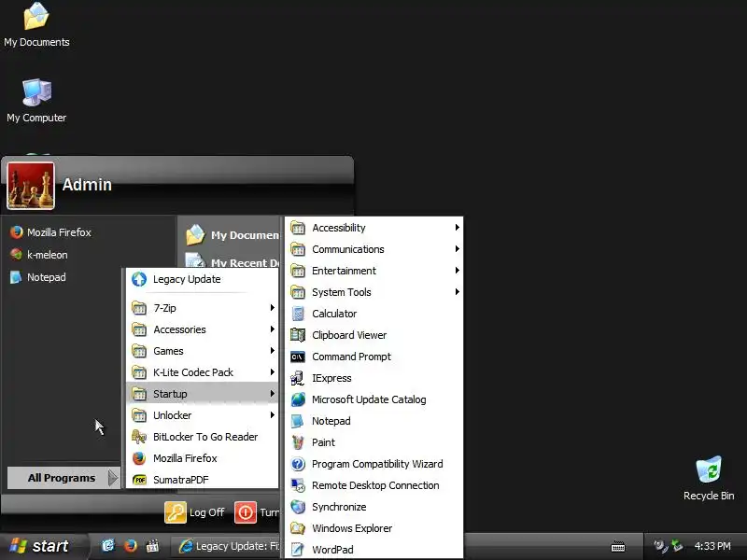Viewport: 747px width, 560px height.
Task: Click the 7-Zip folder label
Action: point(164,308)
